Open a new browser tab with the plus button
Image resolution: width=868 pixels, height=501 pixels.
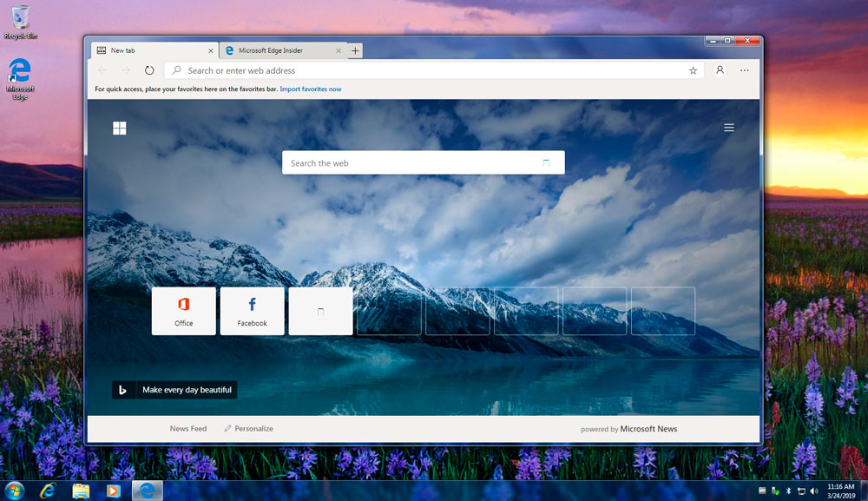point(355,49)
